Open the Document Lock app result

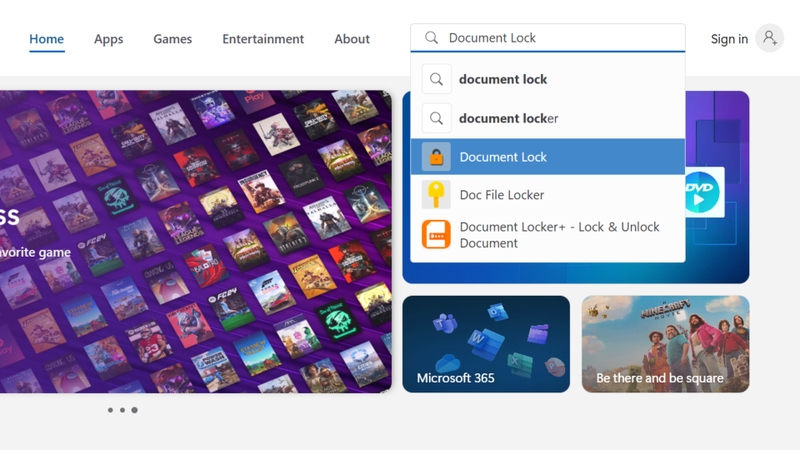[547, 157]
